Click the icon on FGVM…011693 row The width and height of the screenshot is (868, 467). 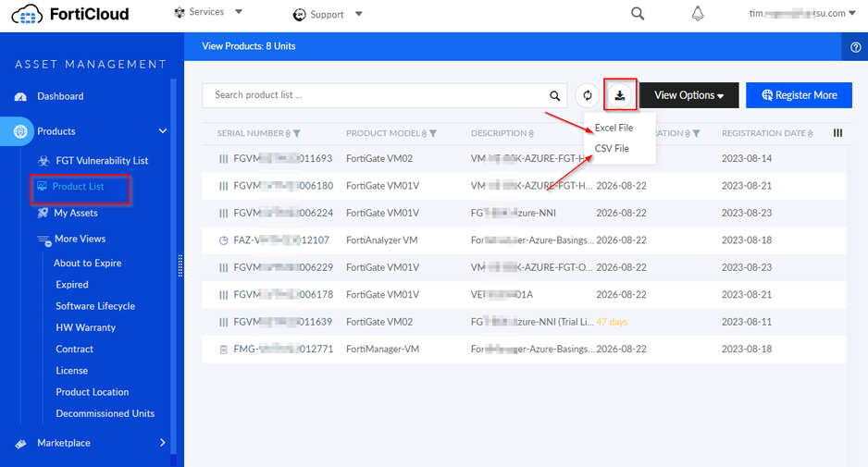pos(223,159)
